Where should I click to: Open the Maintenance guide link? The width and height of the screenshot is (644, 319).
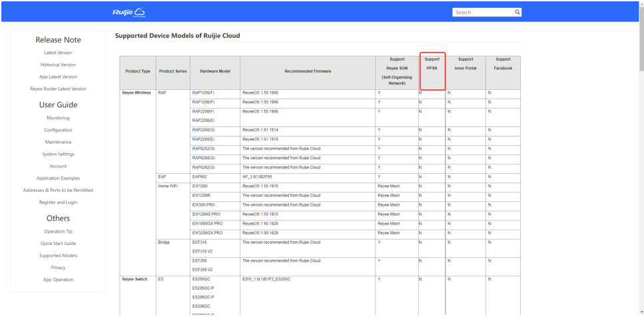pyautogui.click(x=59, y=142)
